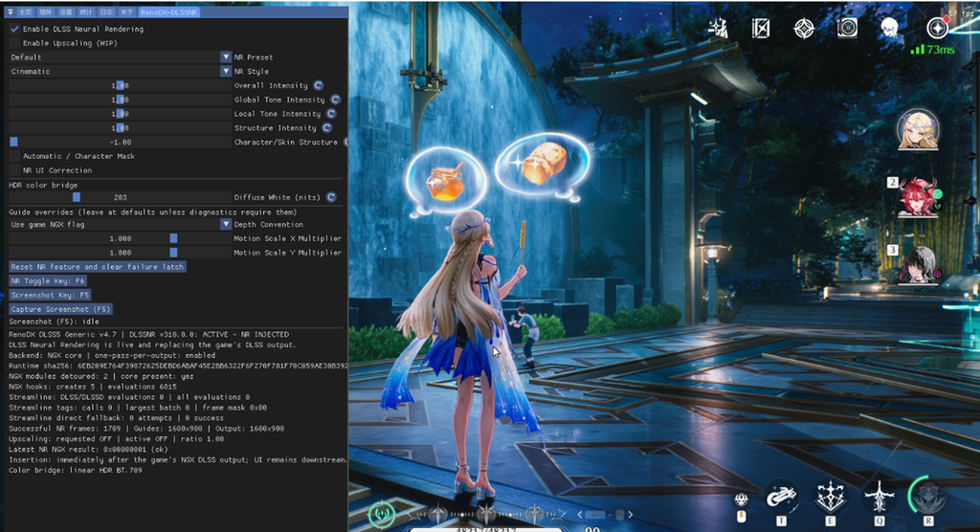Viewport: 980px width, 532px height.
Task: Open the sparkle quest icon in top HUD
Action: tap(718, 28)
